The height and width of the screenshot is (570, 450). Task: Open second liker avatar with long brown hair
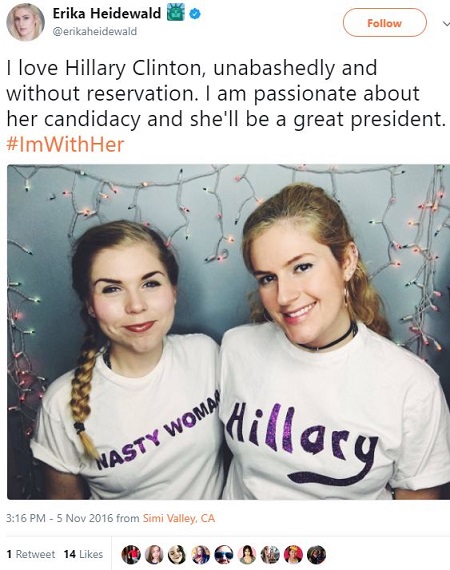pos(154,554)
